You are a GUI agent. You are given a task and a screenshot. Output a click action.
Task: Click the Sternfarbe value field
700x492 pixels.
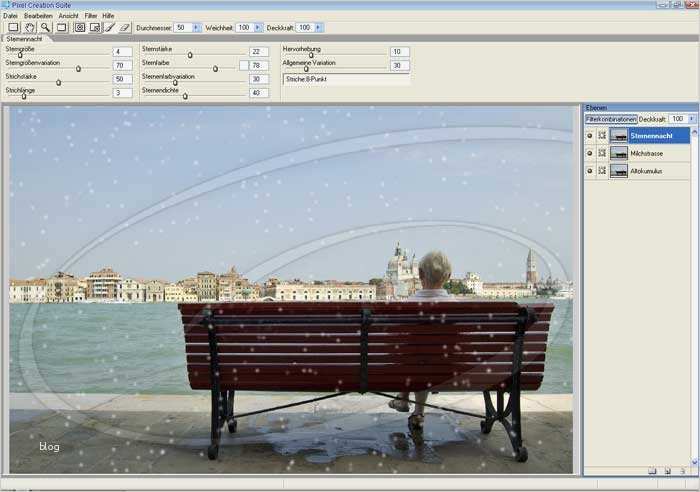(259, 66)
